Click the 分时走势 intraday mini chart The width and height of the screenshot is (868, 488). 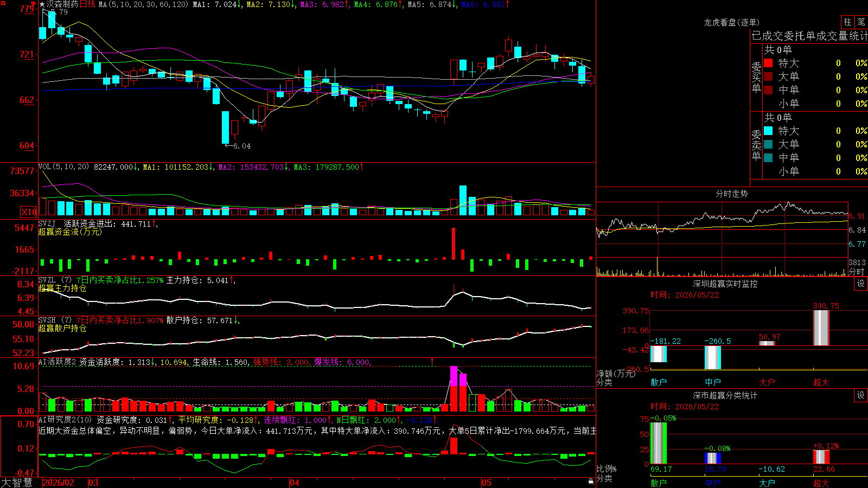click(x=723, y=239)
